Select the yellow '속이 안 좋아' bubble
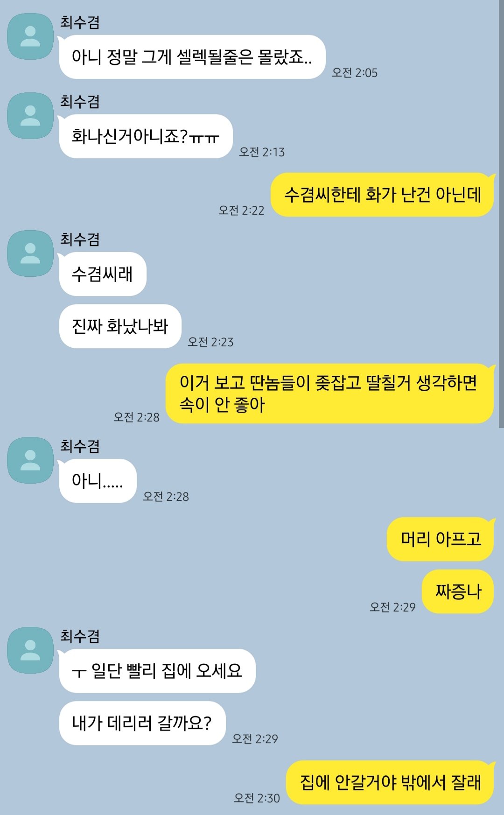This screenshot has width=504, height=815. (329, 393)
